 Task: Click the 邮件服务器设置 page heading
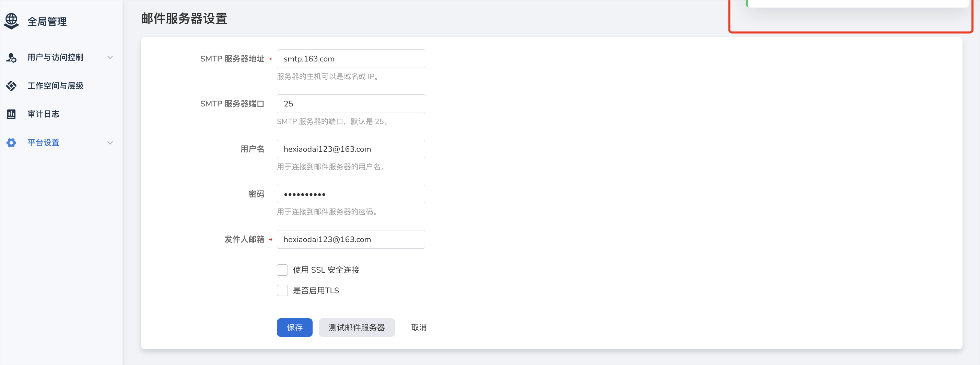[x=184, y=18]
